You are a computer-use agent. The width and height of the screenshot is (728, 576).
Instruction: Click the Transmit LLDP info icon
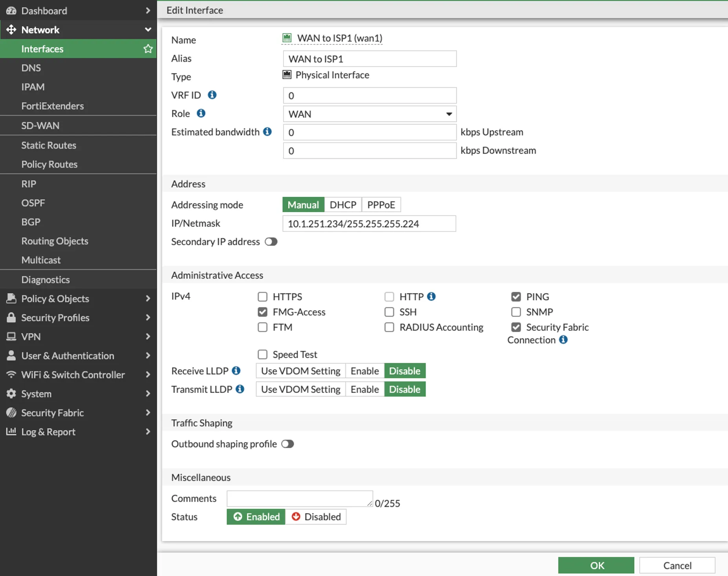240,389
